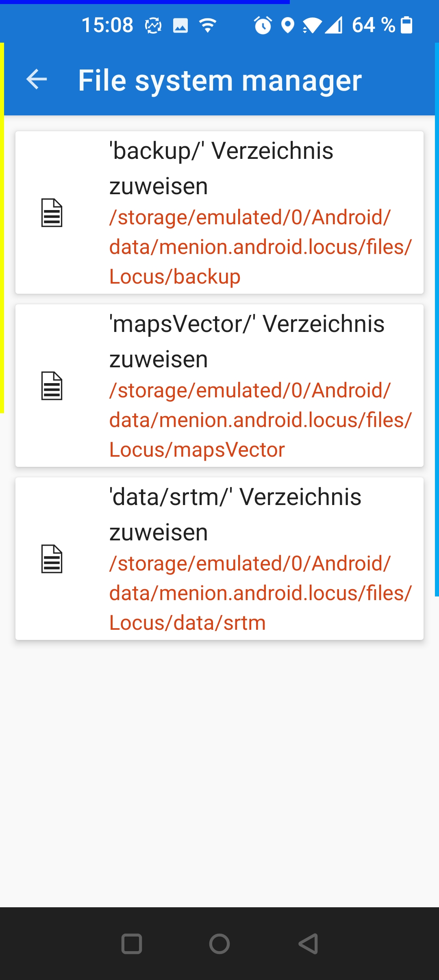Tap the red Locus/backup path text
Screen dimensions: 439x980
pyautogui.click(x=260, y=247)
